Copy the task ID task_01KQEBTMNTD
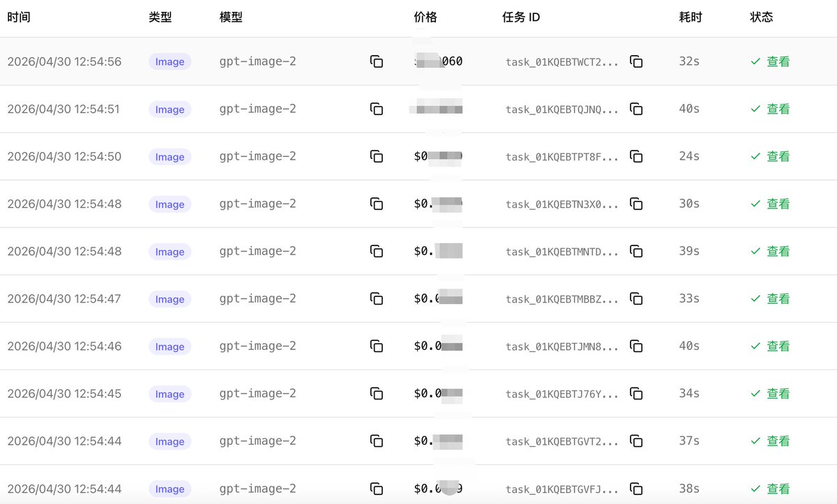Viewport: 837px width, 504px height. [636, 251]
